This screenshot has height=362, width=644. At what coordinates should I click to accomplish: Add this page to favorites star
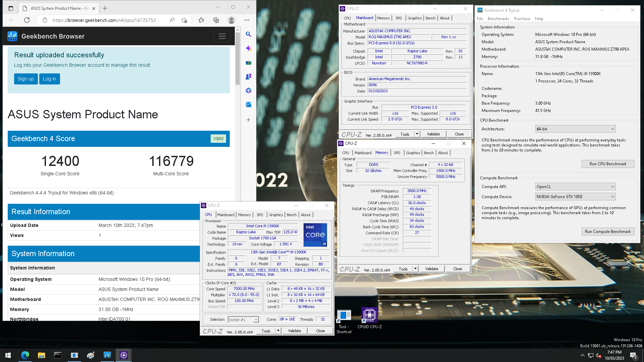point(184,20)
